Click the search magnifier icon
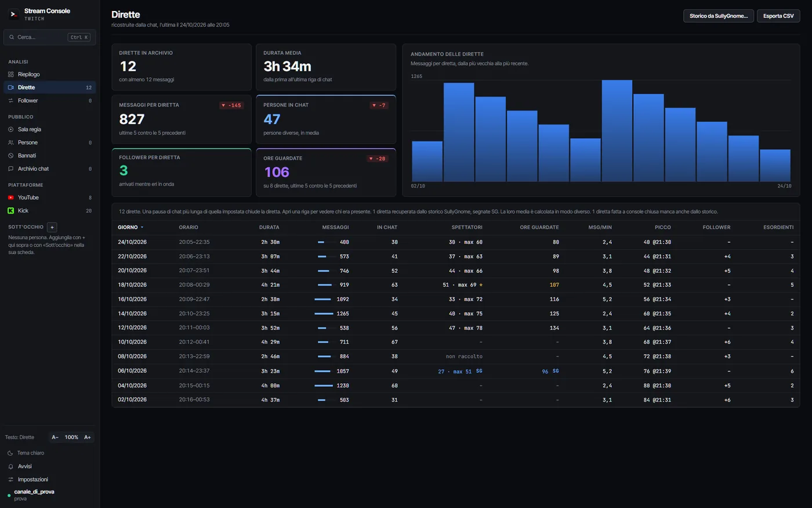 [x=12, y=37]
